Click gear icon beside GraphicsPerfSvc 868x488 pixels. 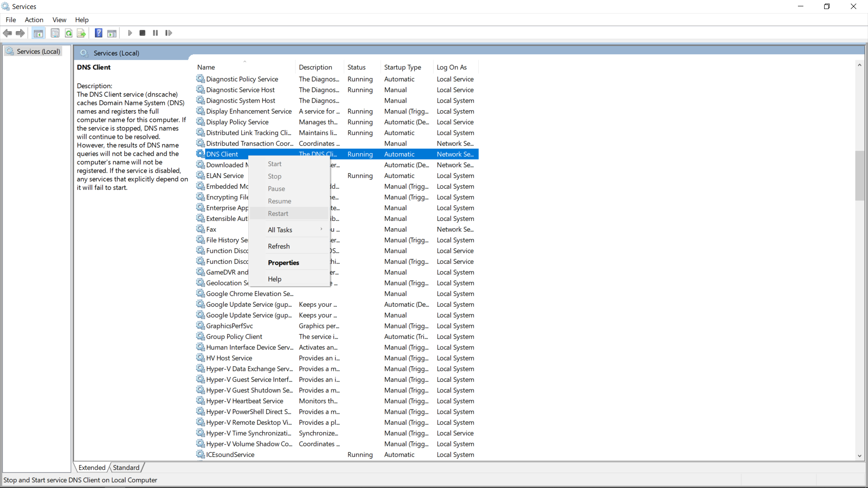[x=200, y=326]
